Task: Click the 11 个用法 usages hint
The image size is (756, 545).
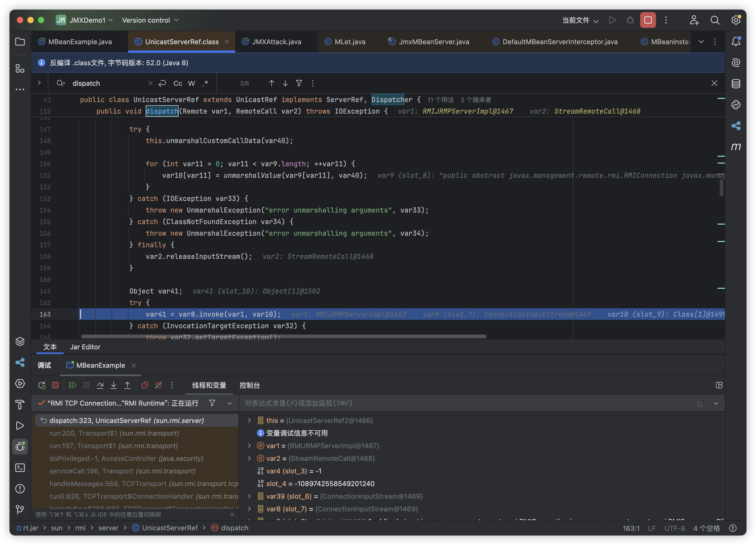Action: pos(440,100)
